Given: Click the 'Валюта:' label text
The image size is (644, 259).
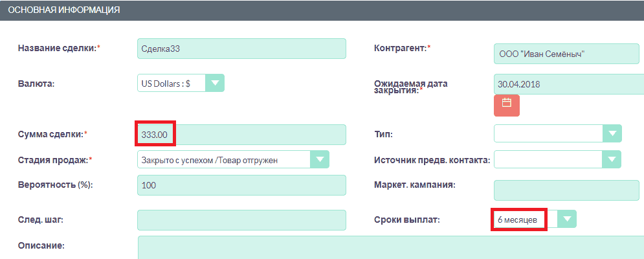Looking at the screenshot, I should point(36,84).
